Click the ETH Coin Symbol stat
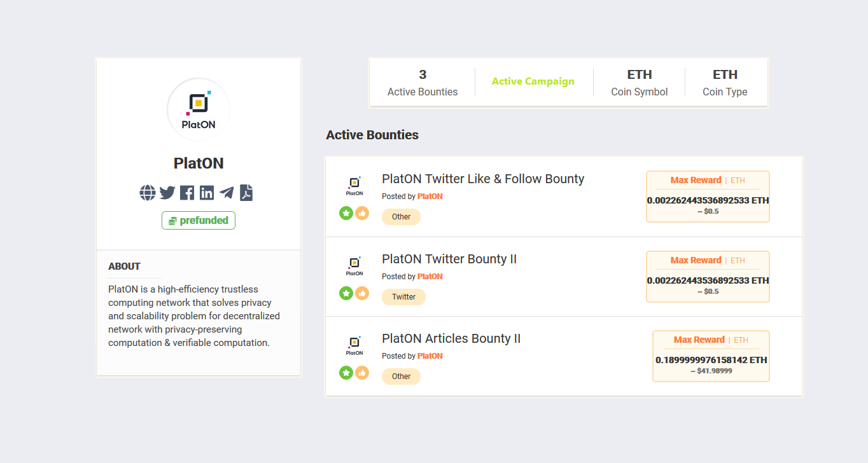The height and width of the screenshot is (463, 868). point(640,83)
